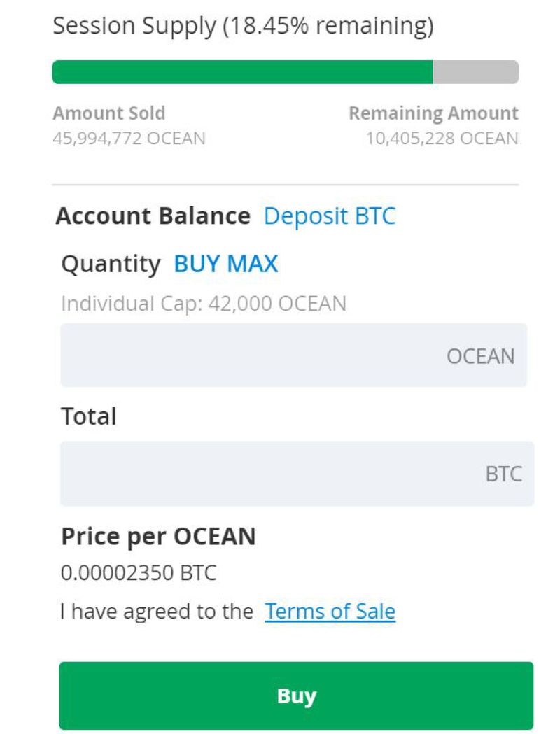Image resolution: width=560 pixels, height=734 pixels.
Task: Select the Session Supply heading text
Action: pyautogui.click(x=243, y=27)
